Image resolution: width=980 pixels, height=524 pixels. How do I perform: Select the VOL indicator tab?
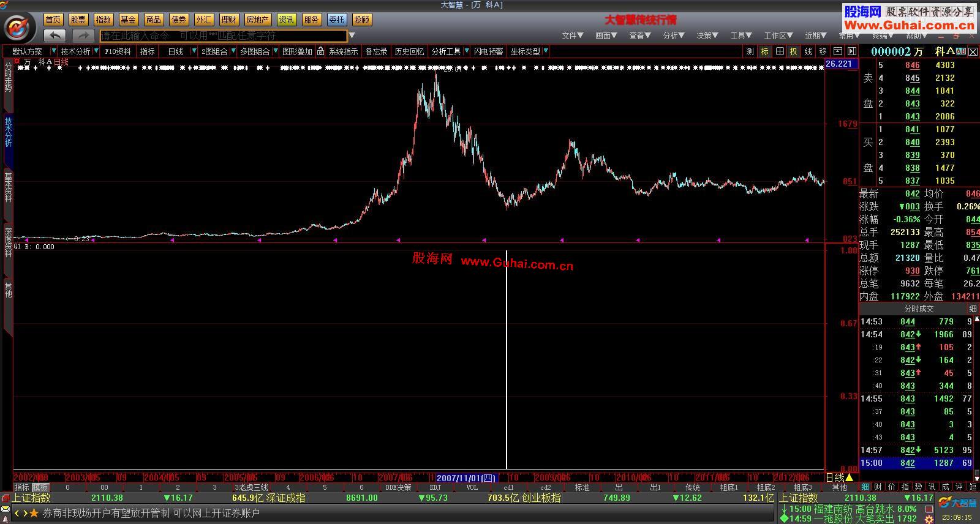click(472, 487)
